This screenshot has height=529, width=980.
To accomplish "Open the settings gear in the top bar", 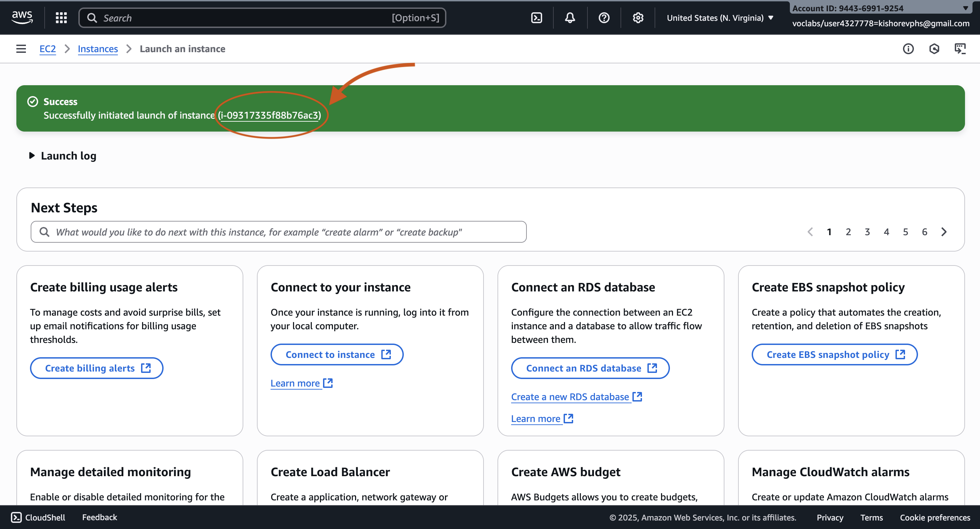I will click(638, 17).
